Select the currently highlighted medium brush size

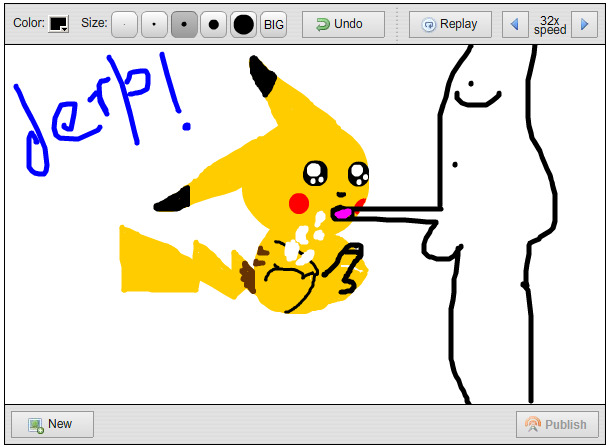(x=184, y=24)
